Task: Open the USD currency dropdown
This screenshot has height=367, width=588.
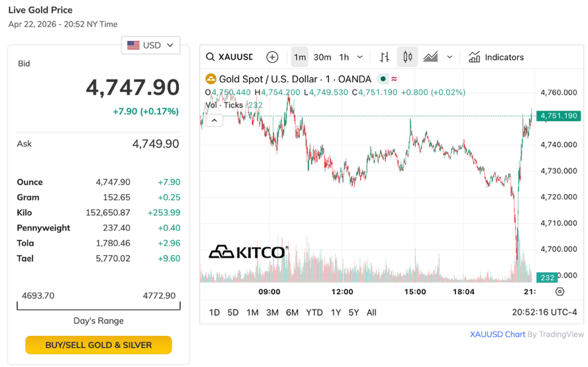Action: click(151, 45)
